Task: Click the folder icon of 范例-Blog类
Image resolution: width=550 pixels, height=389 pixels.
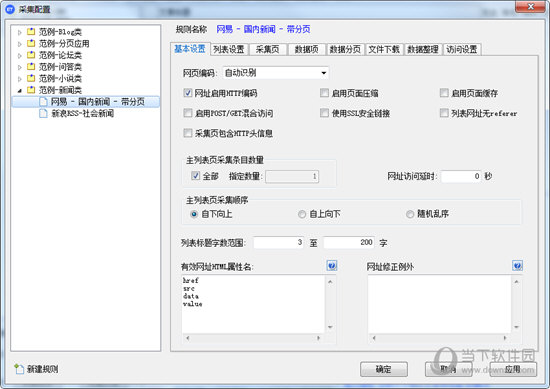Action: click(x=31, y=32)
